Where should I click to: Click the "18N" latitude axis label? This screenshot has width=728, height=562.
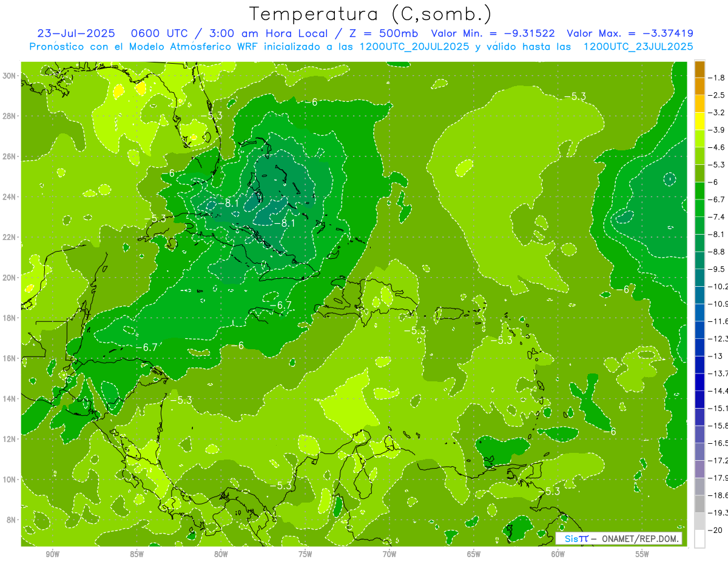(10, 318)
